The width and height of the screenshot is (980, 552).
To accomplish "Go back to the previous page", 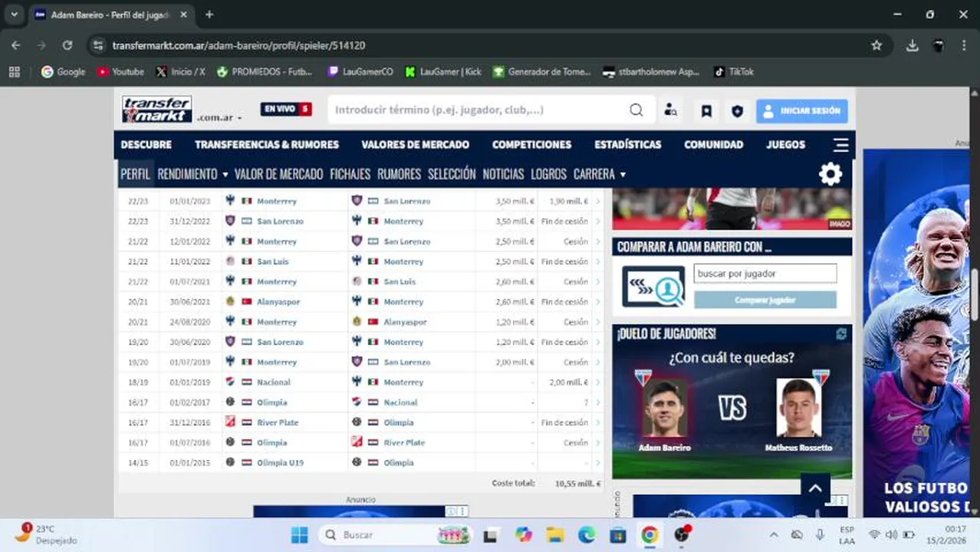I will tap(16, 45).
